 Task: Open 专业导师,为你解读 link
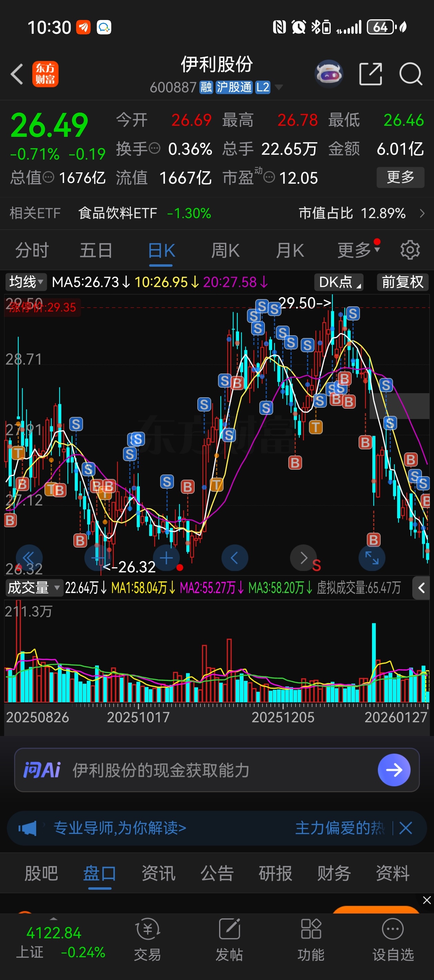coord(120,828)
